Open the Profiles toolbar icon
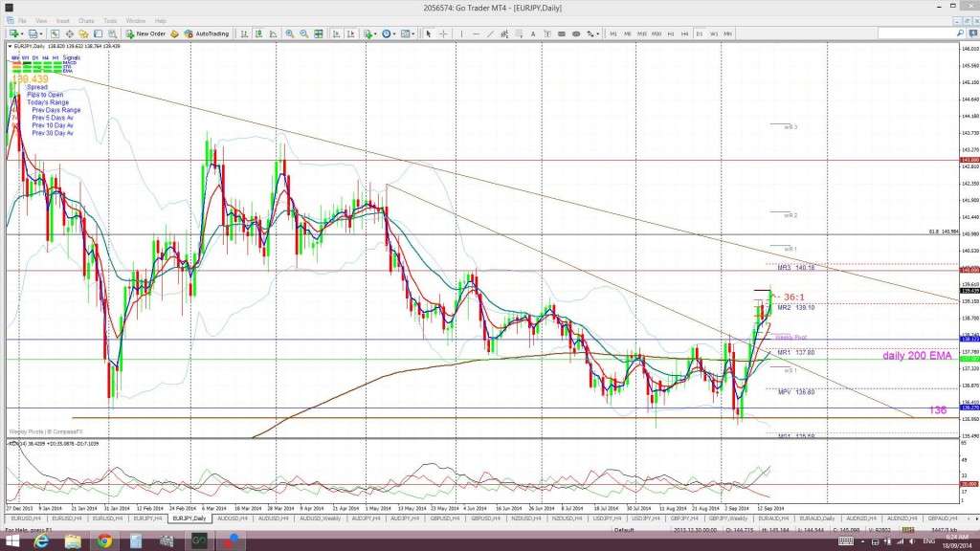Image resolution: width=980 pixels, height=551 pixels. [33, 33]
